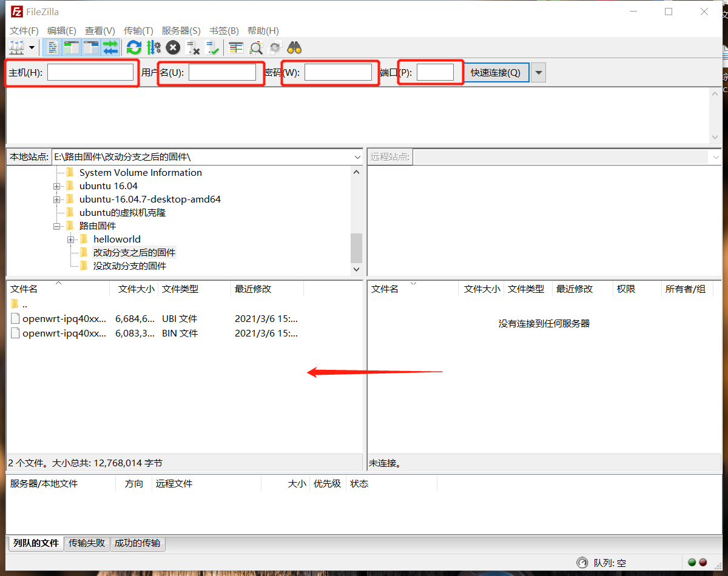Screen dimensions: 728x576
Task: Click the green activity indicator light
Action: click(x=692, y=563)
